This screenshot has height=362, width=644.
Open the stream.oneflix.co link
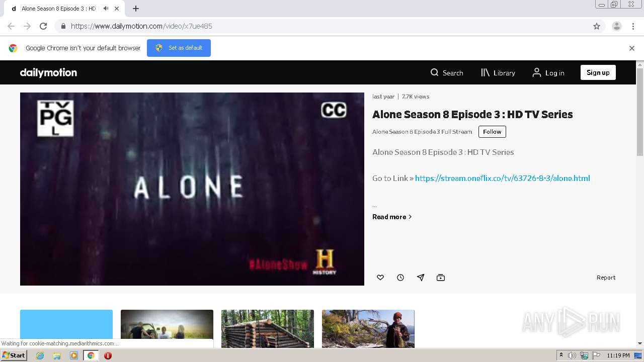(x=502, y=178)
